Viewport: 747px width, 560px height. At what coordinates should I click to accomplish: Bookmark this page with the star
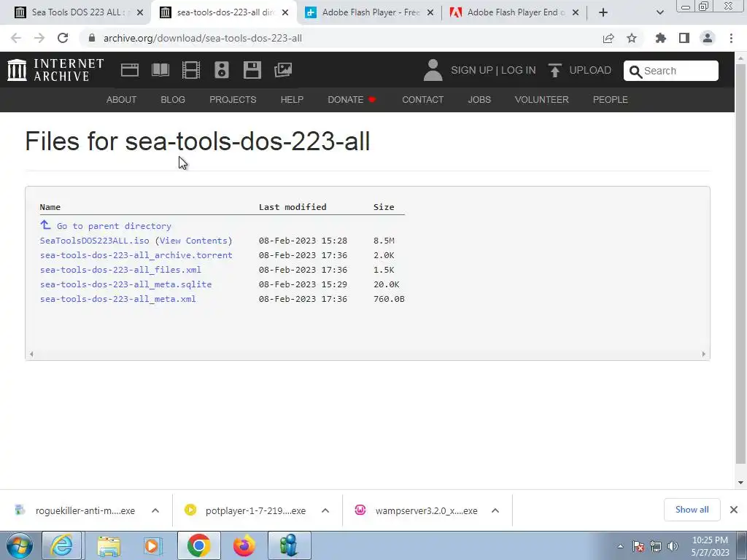coord(632,38)
